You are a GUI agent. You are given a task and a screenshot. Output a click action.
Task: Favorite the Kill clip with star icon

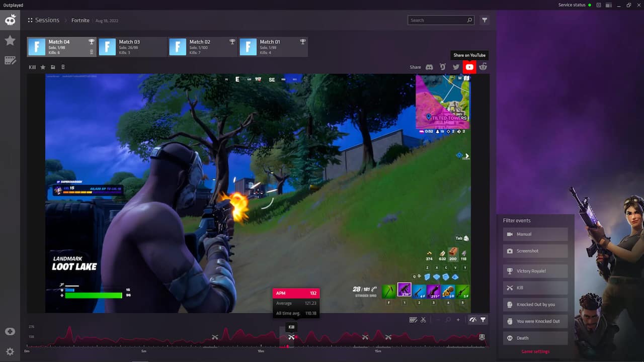[x=43, y=67]
